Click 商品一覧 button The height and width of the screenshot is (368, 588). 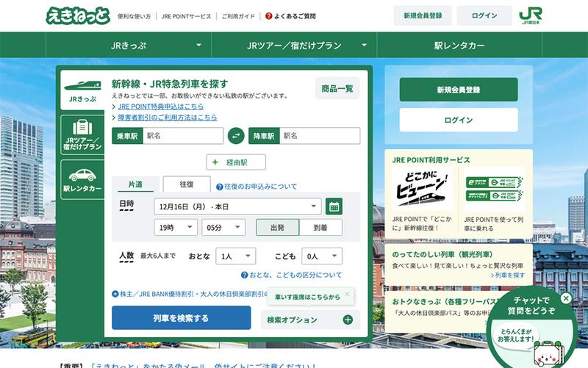pyautogui.click(x=337, y=89)
